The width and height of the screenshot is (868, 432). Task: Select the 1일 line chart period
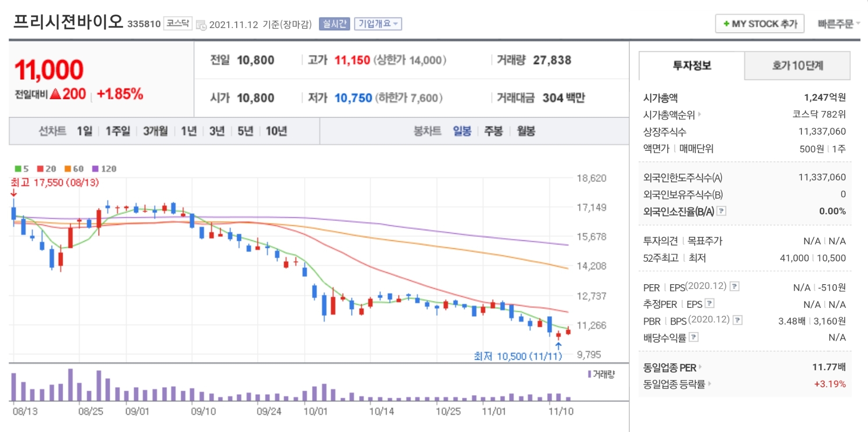[x=85, y=131]
